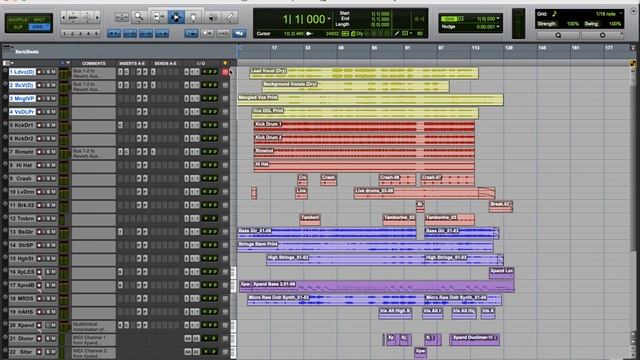640x360 pixels.
Task: Click the Background Vocals (Dry) clip
Action: tap(355, 87)
